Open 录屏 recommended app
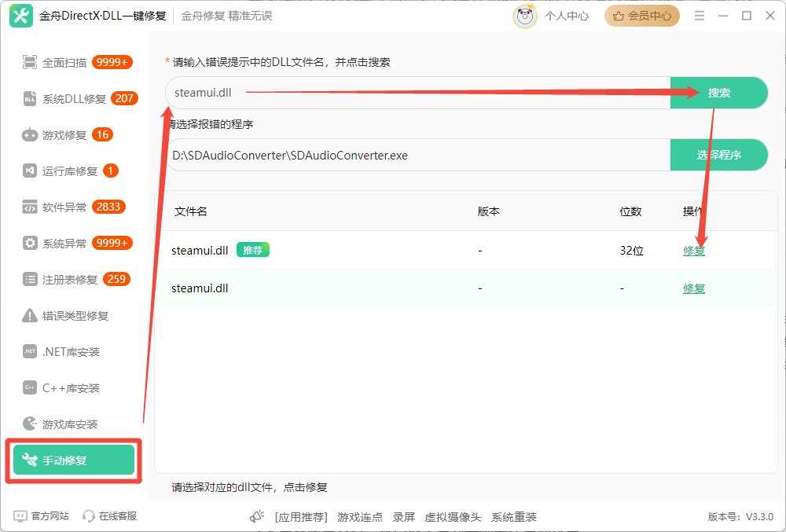This screenshot has width=786, height=532. click(x=403, y=517)
